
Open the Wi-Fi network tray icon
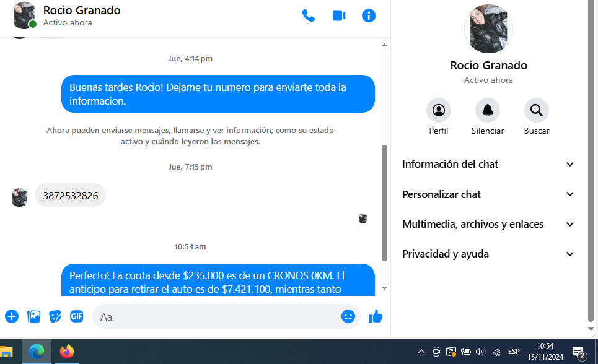(x=496, y=352)
